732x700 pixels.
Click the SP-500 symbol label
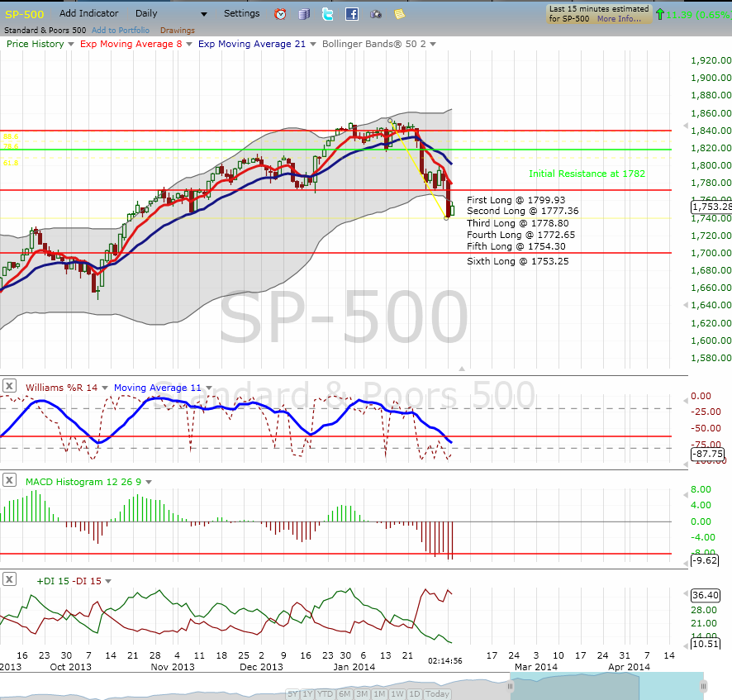(24, 15)
